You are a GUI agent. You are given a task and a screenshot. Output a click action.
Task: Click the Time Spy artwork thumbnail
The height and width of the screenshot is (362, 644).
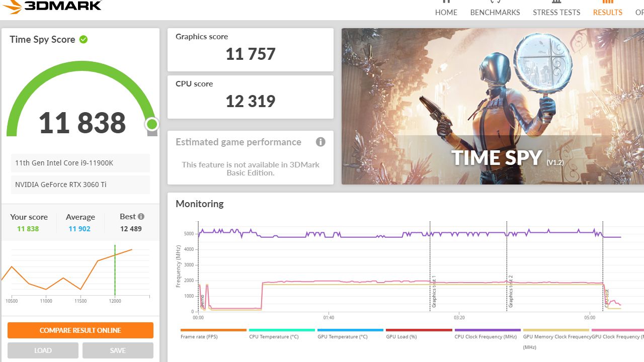(493, 106)
